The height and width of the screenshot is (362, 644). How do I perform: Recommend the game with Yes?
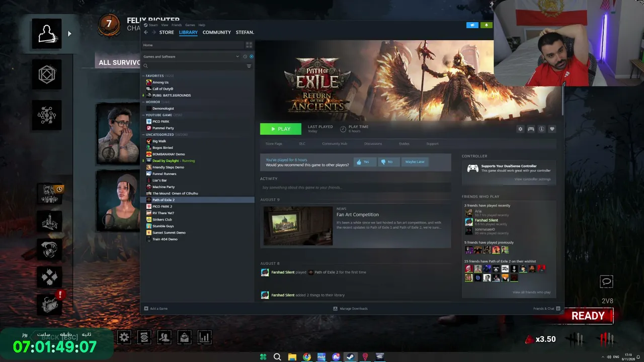click(365, 162)
